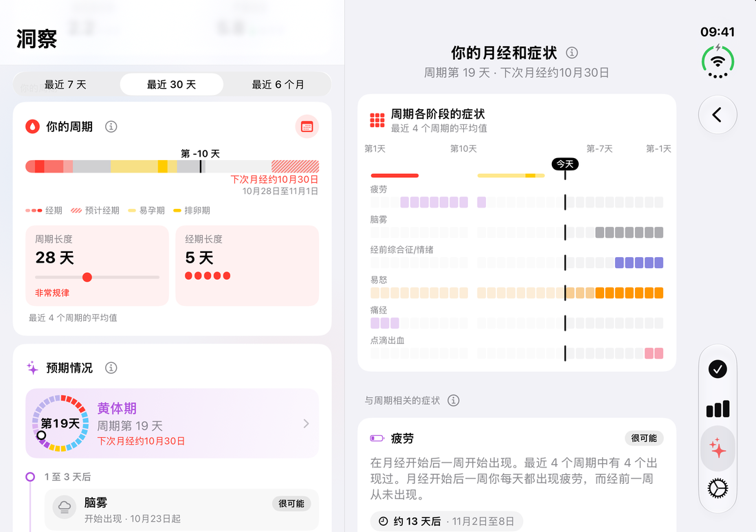756x532 pixels.
Task: Click 很可能 badge on 疲劳 card
Action: [644, 438]
